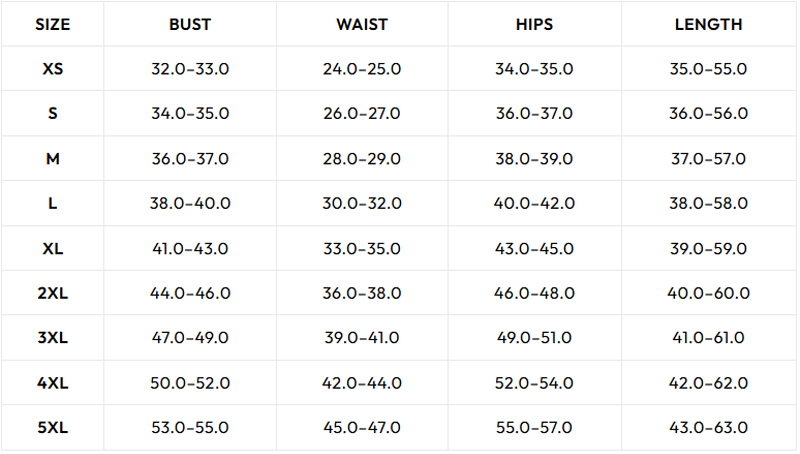This screenshot has height=454, width=800.
Task: Select the 5XL size label
Action: click(x=53, y=427)
